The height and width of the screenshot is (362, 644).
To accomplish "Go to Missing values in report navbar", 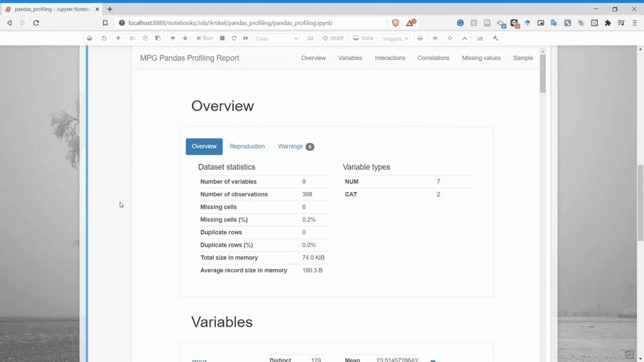I will pyautogui.click(x=481, y=58).
